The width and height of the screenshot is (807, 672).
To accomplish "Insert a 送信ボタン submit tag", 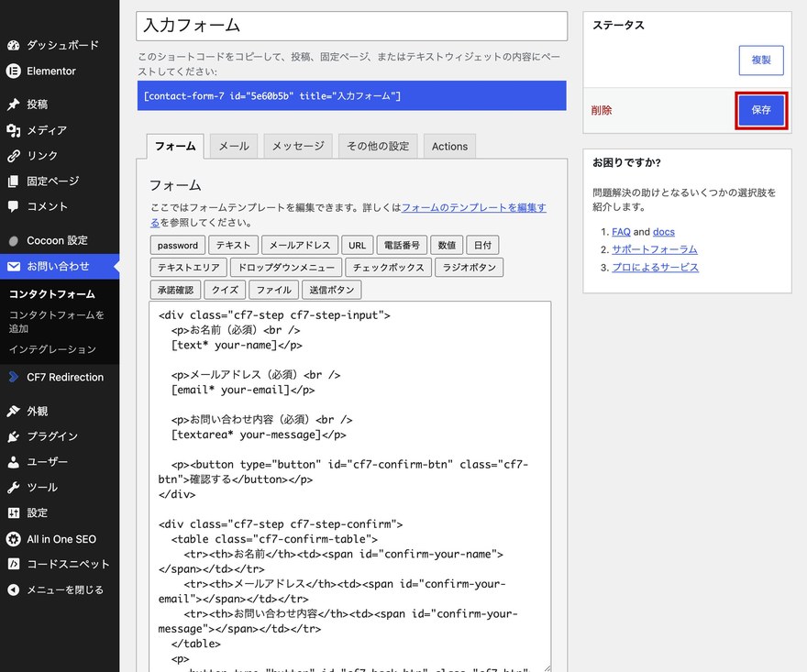I will coord(332,290).
